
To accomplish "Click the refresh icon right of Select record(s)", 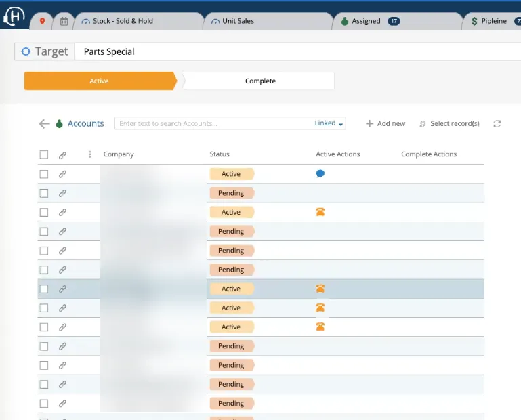I will click(497, 123).
